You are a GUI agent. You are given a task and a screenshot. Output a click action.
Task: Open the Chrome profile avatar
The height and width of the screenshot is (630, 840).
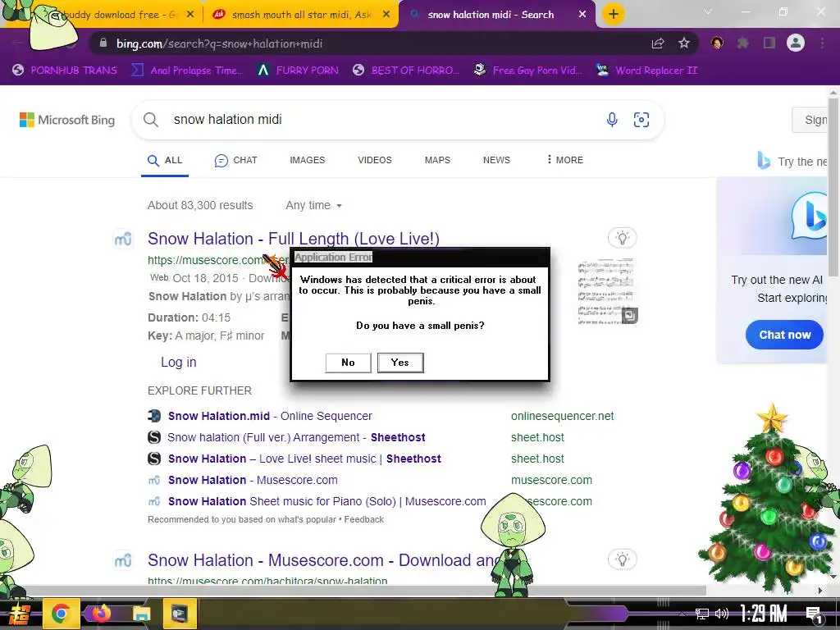(x=796, y=43)
